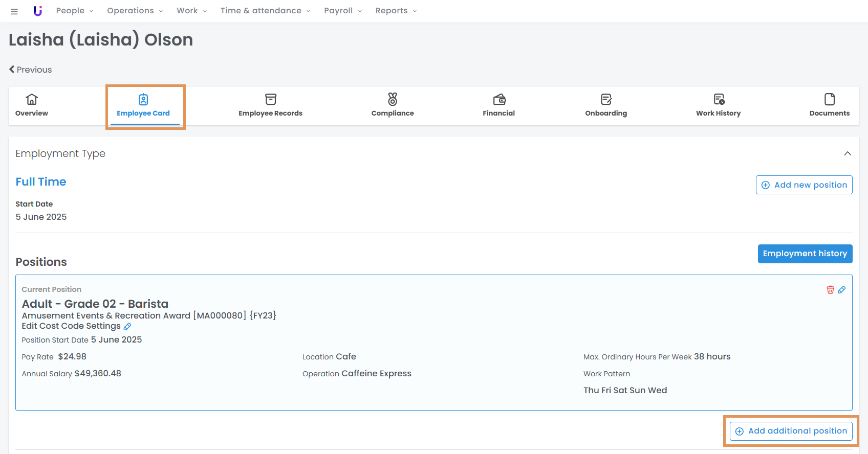Delete the current Barista position via trash icon
This screenshot has height=454, width=868.
[830, 290]
